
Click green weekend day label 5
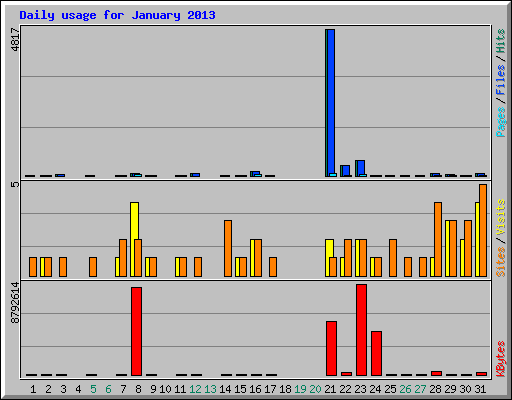(93, 389)
